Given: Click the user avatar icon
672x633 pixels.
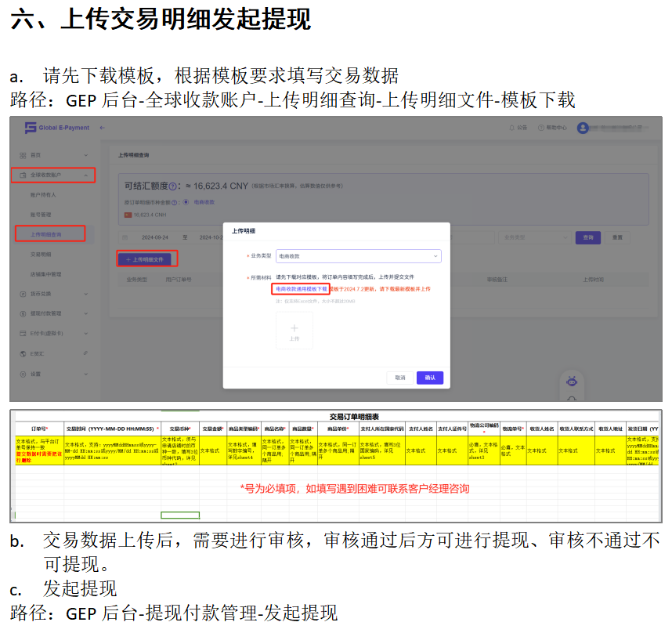Looking at the screenshot, I should pyautogui.click(x=583, y=128).
